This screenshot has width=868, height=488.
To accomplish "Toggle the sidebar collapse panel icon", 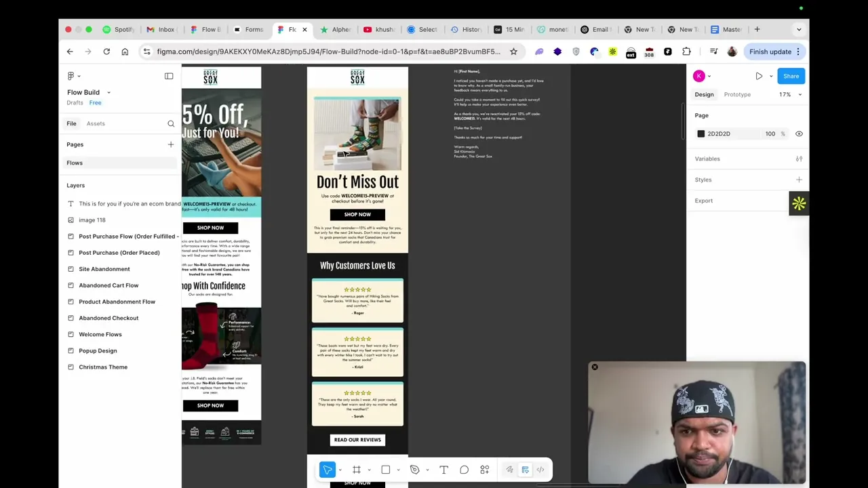I will point(169,76).
